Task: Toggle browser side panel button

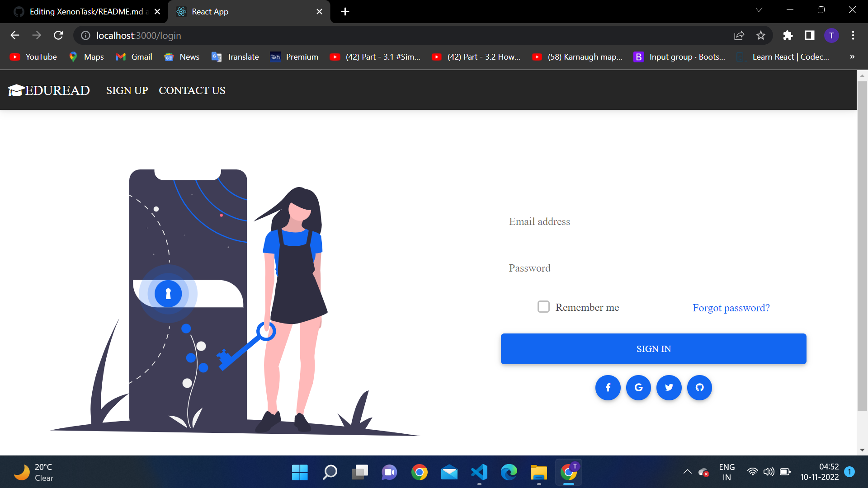Action: [810, 35]
